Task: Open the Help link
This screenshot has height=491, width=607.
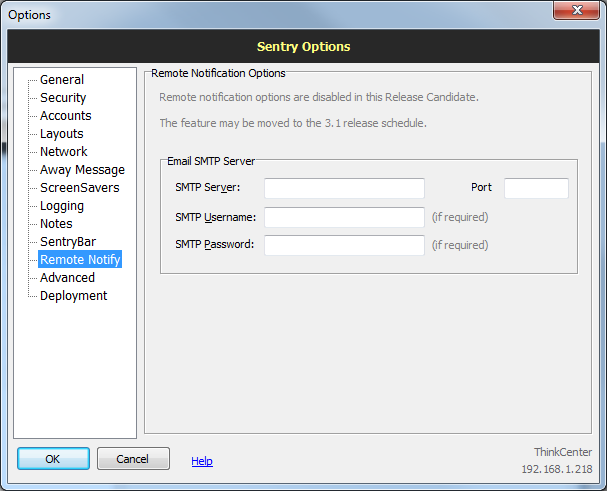Action: [202, 461]
